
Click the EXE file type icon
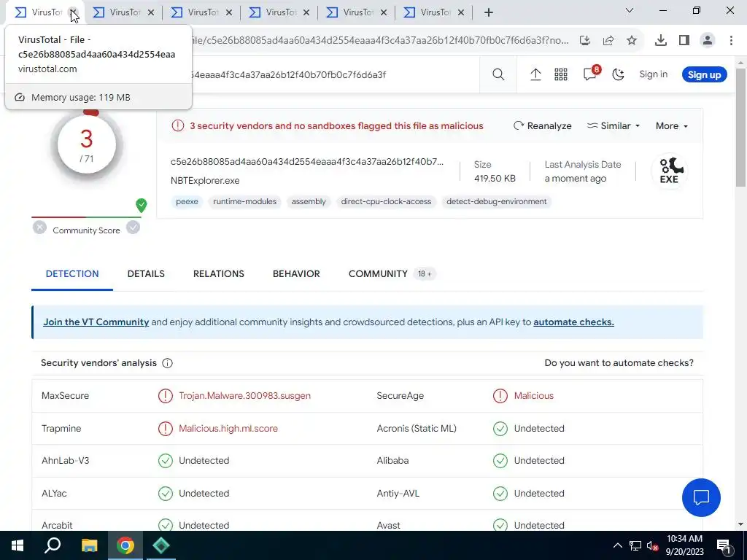[x=670, y=171]
